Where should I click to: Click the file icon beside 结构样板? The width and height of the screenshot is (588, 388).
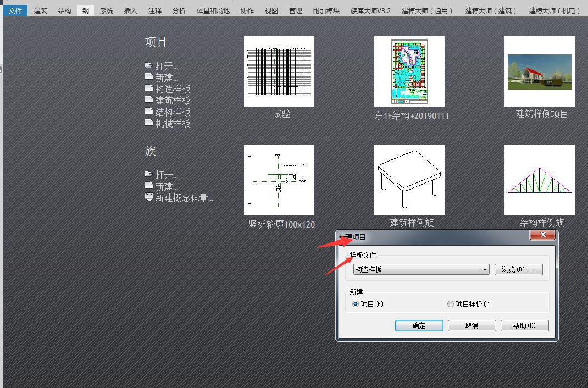[x=148, y=112]
